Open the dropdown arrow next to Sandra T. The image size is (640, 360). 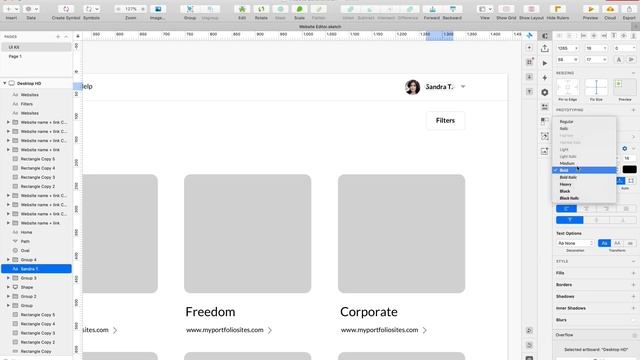coord(463,87)
